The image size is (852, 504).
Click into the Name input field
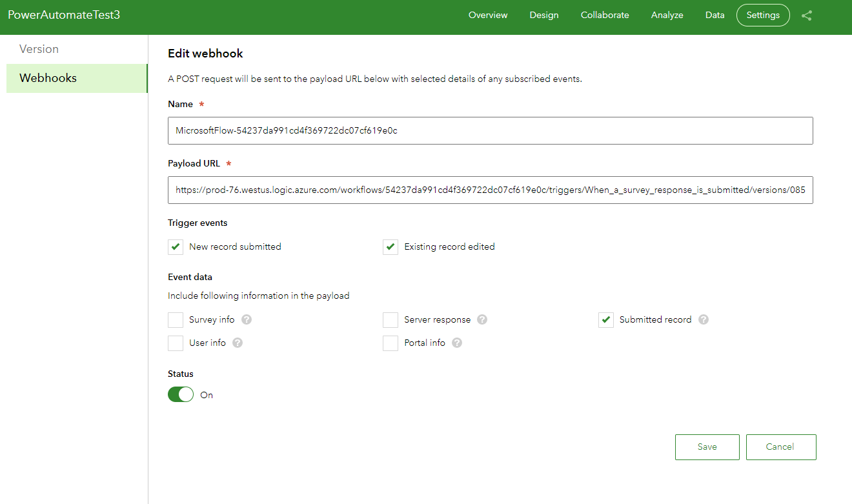(490, 130)
